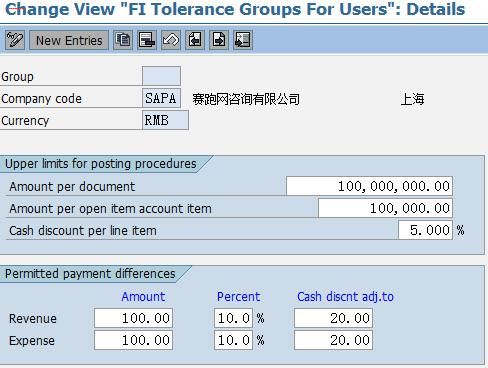Click the city text 上海
The width and height of the screenshot is (488, 368).
click(x=412, y=99)
